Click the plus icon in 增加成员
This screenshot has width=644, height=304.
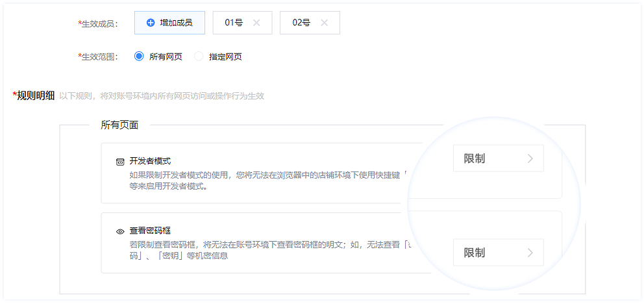151,23
